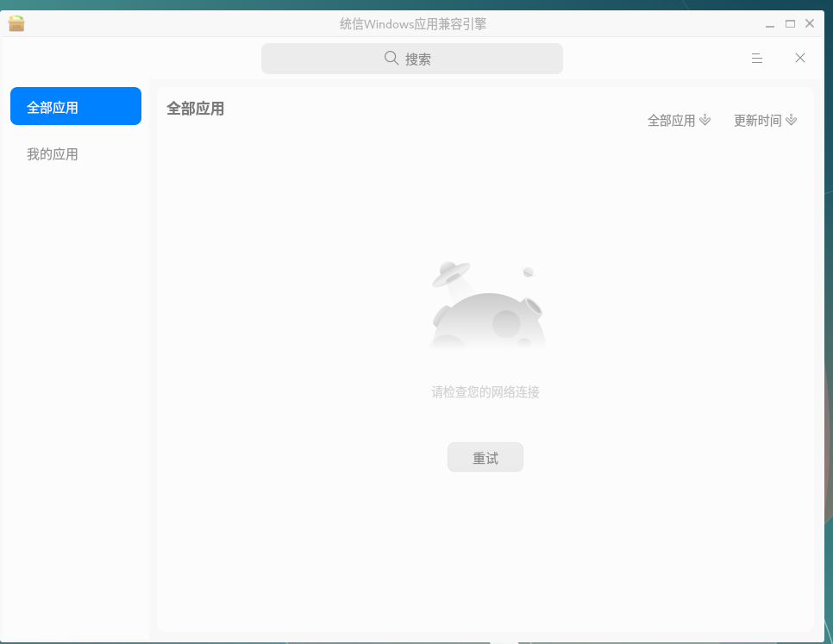Click the 请检查您的网络连接 message
Viewport: 833px width, 644px height.
pos(485,391)
